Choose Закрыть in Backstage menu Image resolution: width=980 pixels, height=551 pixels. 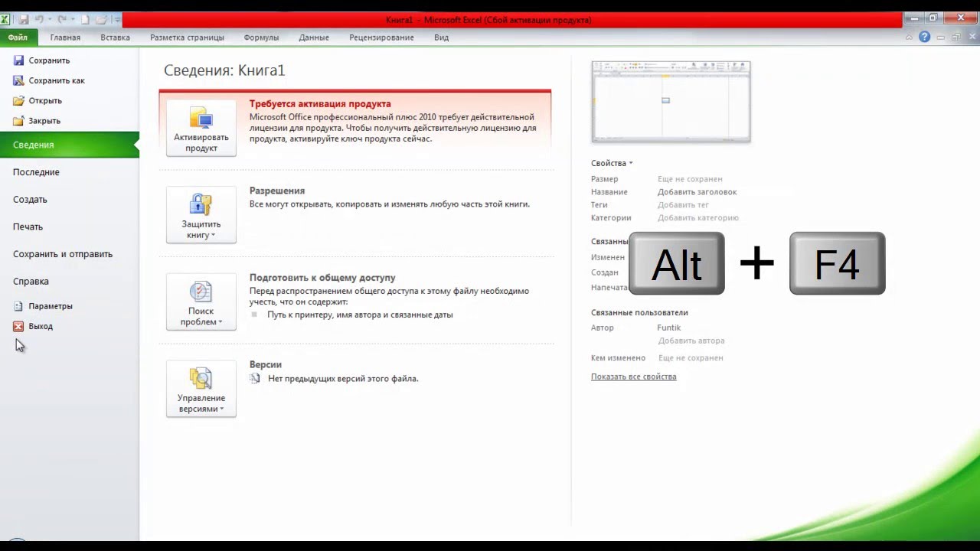(44, 121)
